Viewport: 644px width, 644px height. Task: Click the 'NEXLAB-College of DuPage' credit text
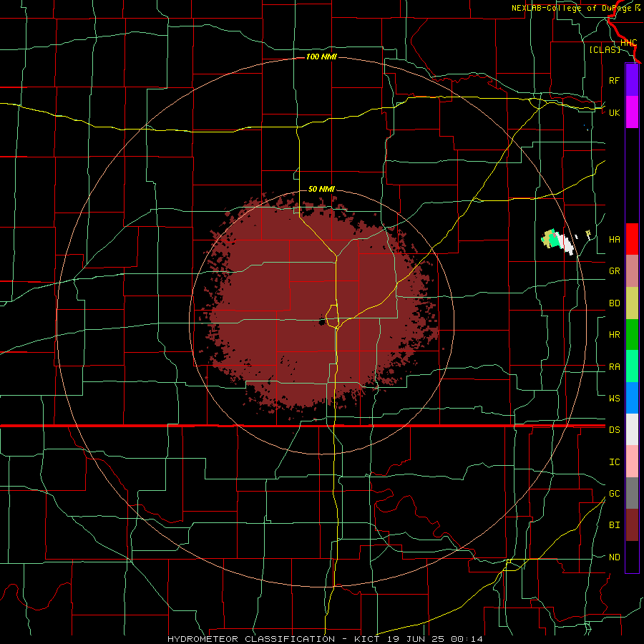[572, 8]
